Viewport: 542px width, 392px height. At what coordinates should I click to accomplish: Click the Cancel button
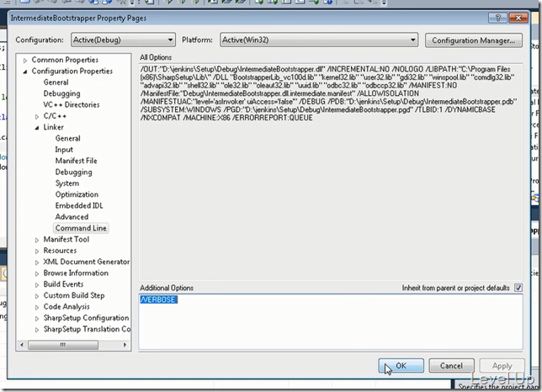coord(451,365)
